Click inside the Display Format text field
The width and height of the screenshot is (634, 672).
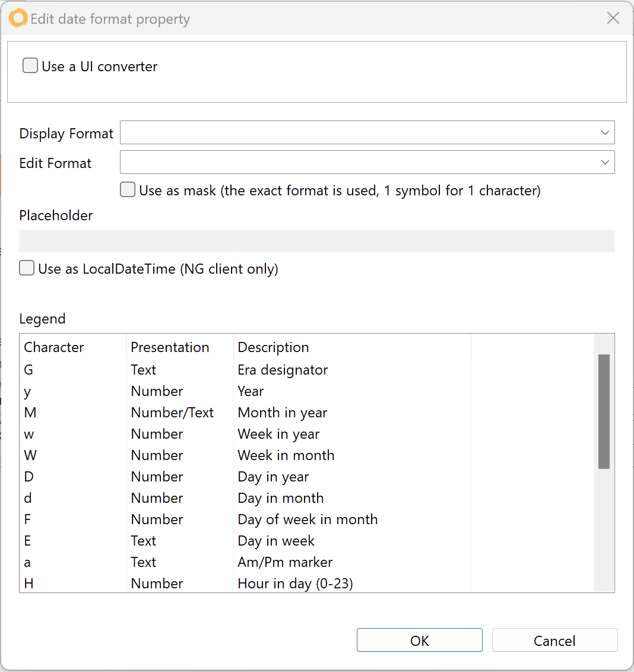pos(356,133)
